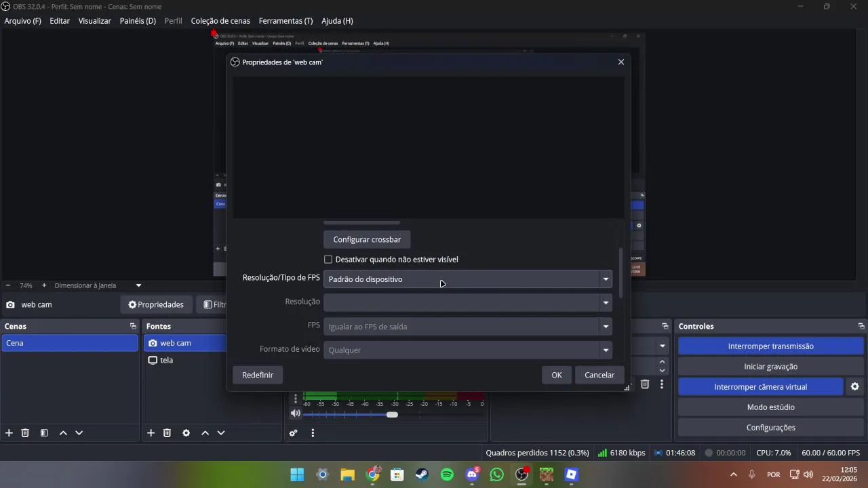Open Ferramentas menu
The width and height of the screenshot is (868, 488).
pos(285,21)
